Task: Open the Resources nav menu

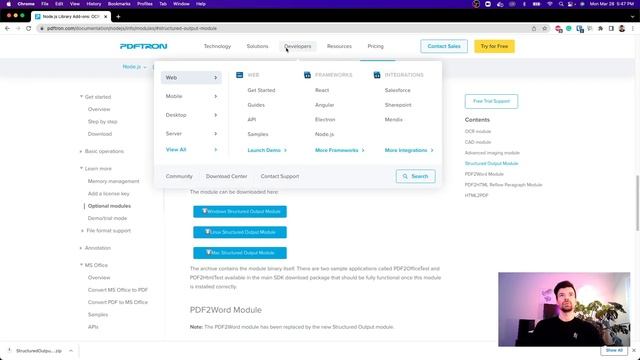Action: tap(339, 46)
